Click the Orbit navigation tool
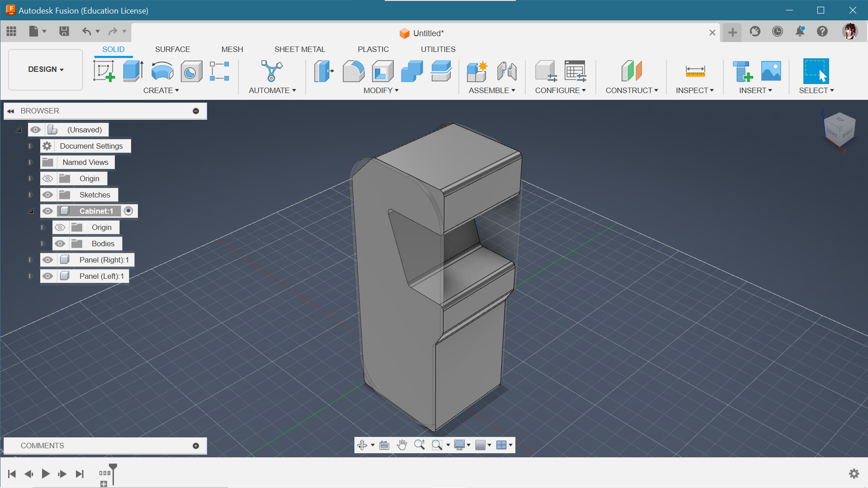The height and width of the screenshot is (488, 868). (x=362, y=445)
